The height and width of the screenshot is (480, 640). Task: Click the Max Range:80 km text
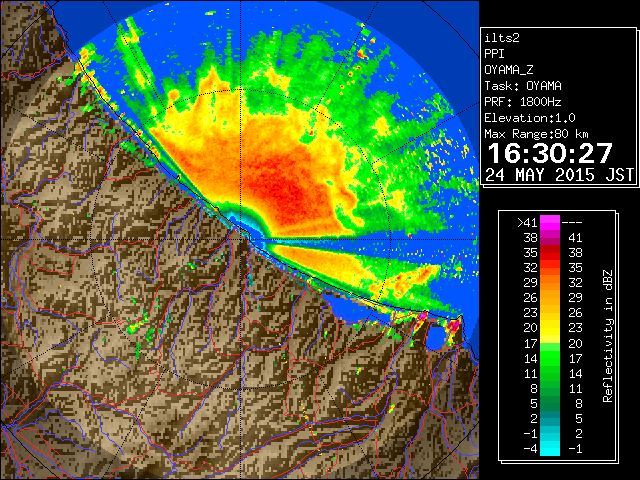536,134
